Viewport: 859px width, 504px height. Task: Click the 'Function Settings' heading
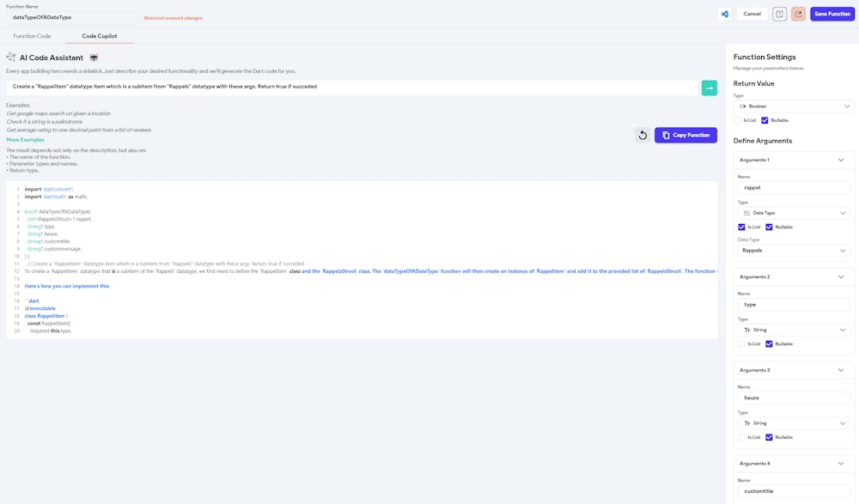pyautogui.click(x=765, y=57)
